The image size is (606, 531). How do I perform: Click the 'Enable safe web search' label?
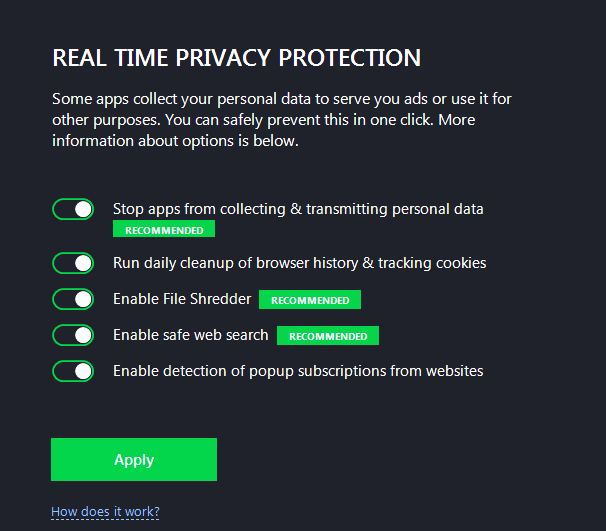click(x=191, y=335)
